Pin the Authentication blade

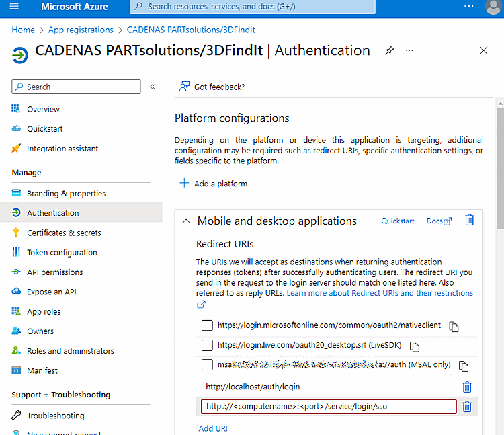point(390,51)
